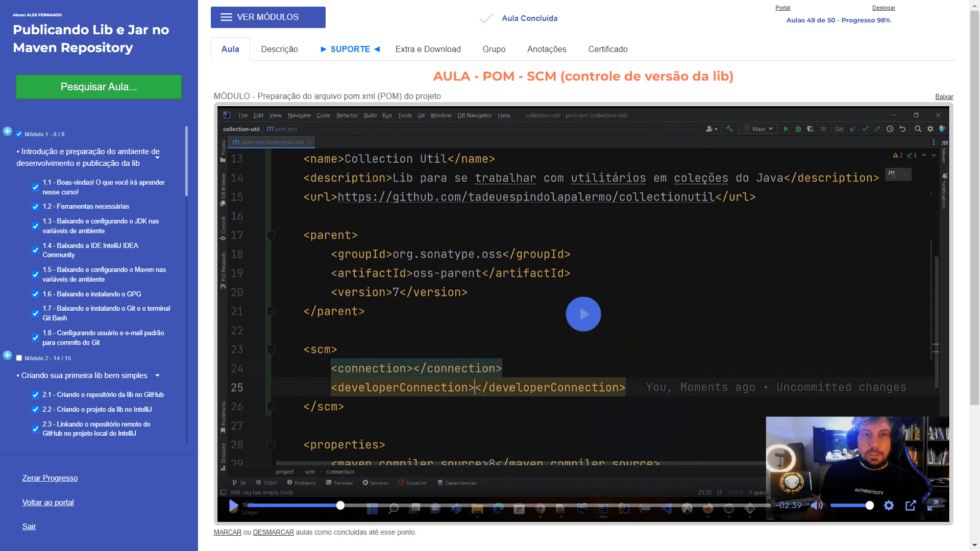Click the Aula Concluída checkmark icon
This screenshot has height=551, width=980.
click(x=486, y=19)
